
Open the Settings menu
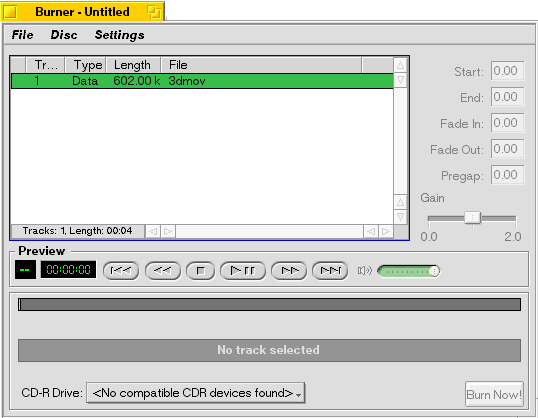(119, 35)
